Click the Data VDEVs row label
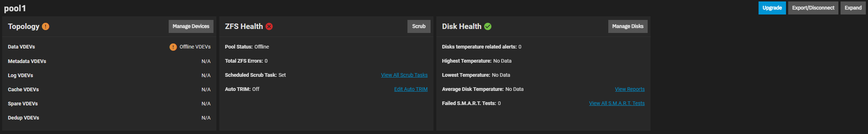This screenshot has width=868, height=134. 21,47
